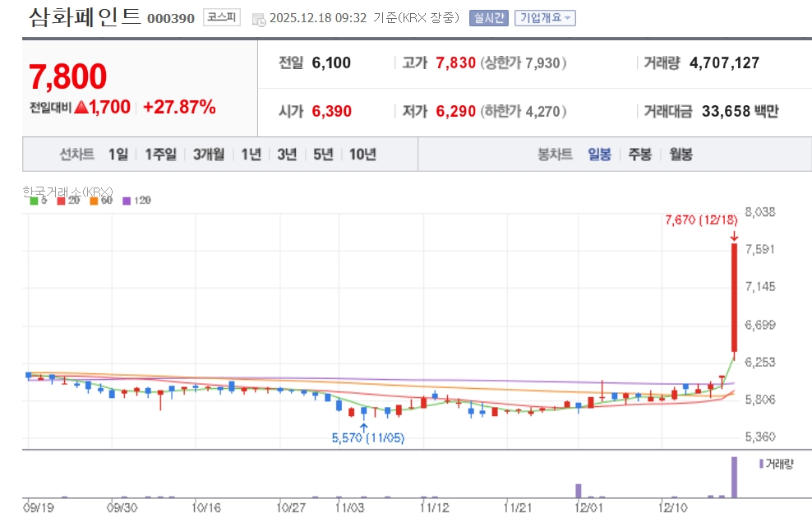Switch to 월봉 monthly candle chart
Screen dimensions: 812x527
pos(681,154)
